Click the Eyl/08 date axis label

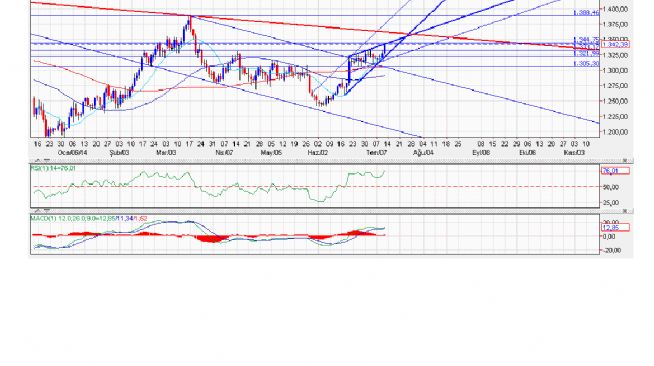coord(481,153)
